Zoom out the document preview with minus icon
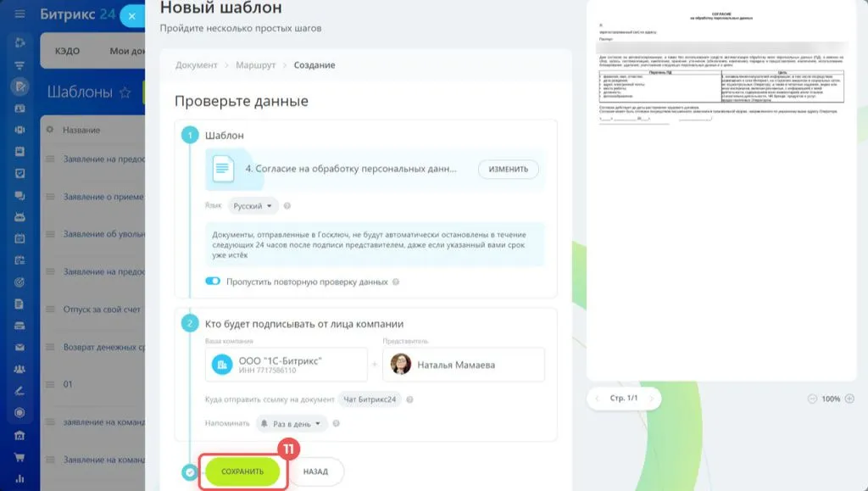This screenshot has width=868, height=491. 812,399
